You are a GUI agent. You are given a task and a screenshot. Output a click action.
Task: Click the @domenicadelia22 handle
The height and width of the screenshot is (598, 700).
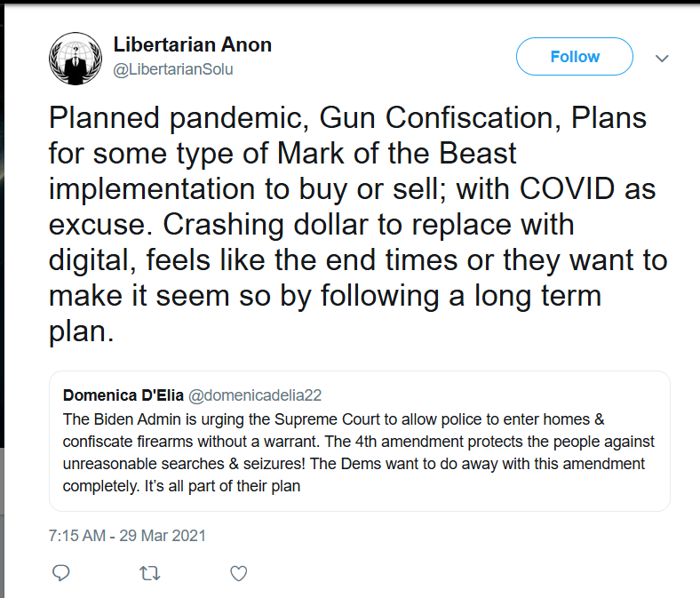click(x=255, y=395)
